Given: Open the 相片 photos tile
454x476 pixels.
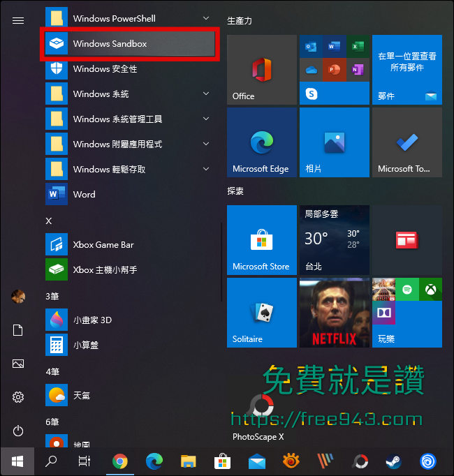Looking at the screenshot, I should tap(335, 142).
